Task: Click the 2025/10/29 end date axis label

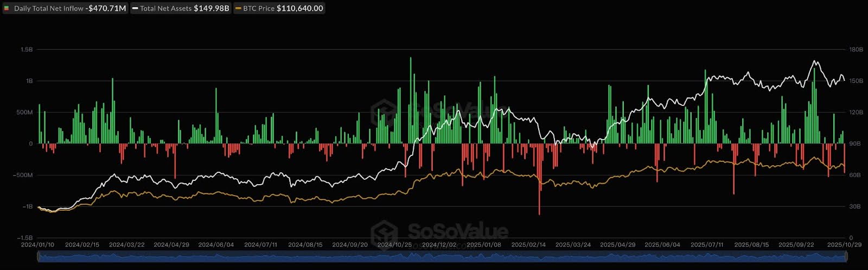Action: click(x=844, y=244)
